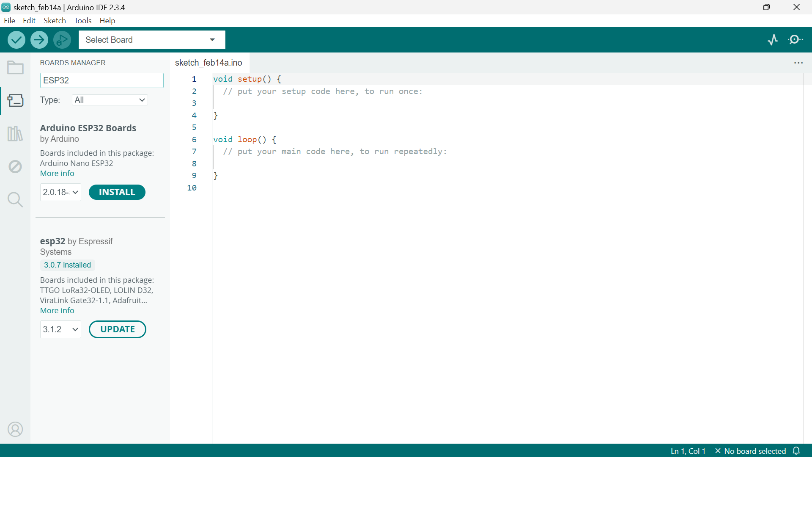The width and height of the screenshot is (812, 508).
Task: Click the Start Debugging icon
Action: coord(62,40)
